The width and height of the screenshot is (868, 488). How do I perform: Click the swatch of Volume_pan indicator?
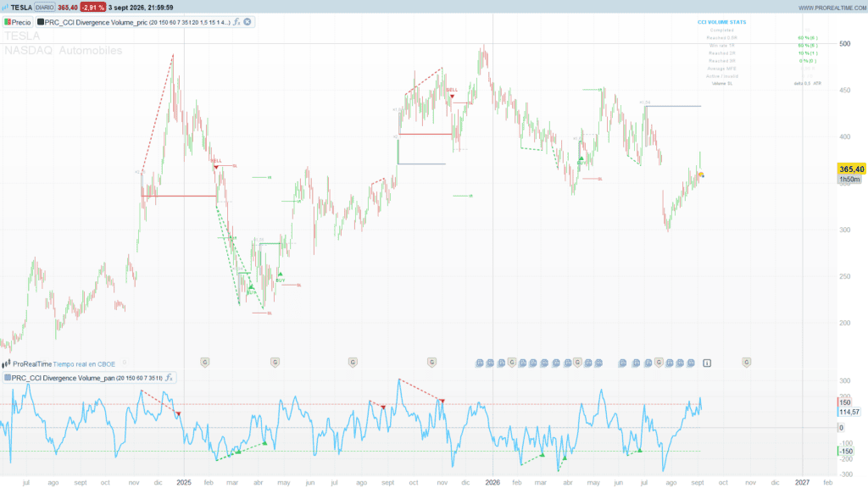pos(8,378)
